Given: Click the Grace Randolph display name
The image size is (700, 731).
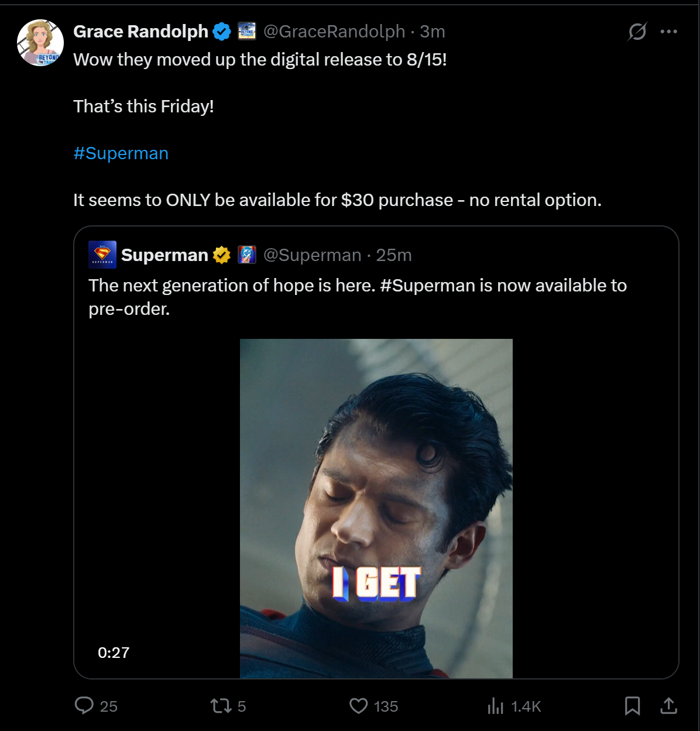Looking at the screenshot, I should point(140,32).
